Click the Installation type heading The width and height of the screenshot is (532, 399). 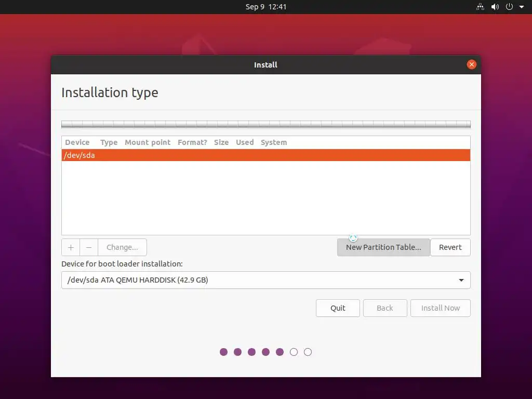pos(110,92)
